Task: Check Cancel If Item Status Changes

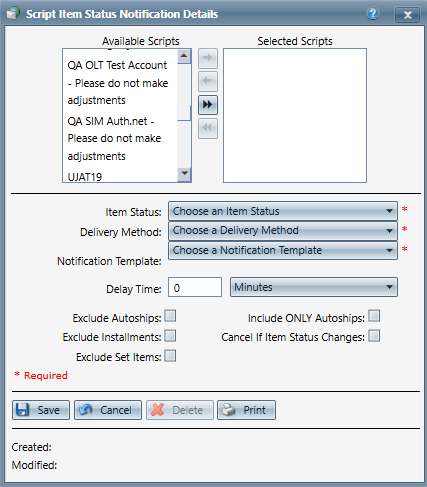Action: click(x=374, y=336)
